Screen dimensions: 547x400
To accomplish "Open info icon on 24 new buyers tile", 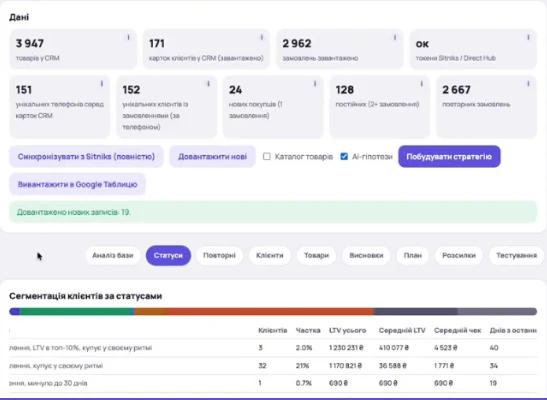I will tap(315, 84).
